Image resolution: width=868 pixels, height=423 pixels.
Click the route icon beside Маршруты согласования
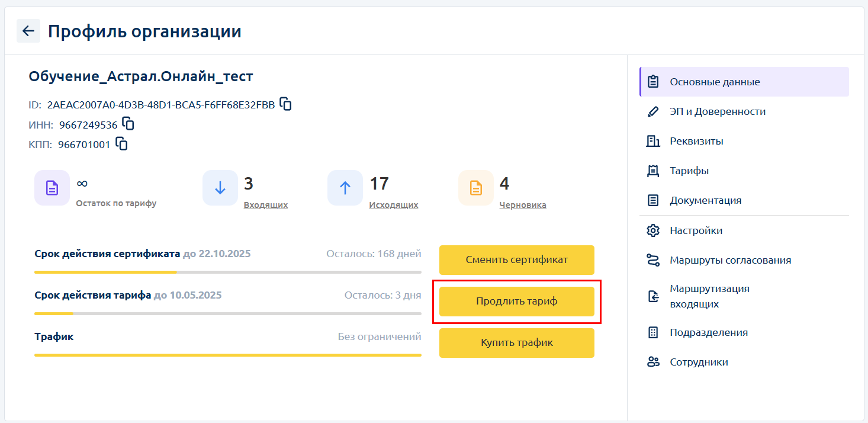(653, 260)
